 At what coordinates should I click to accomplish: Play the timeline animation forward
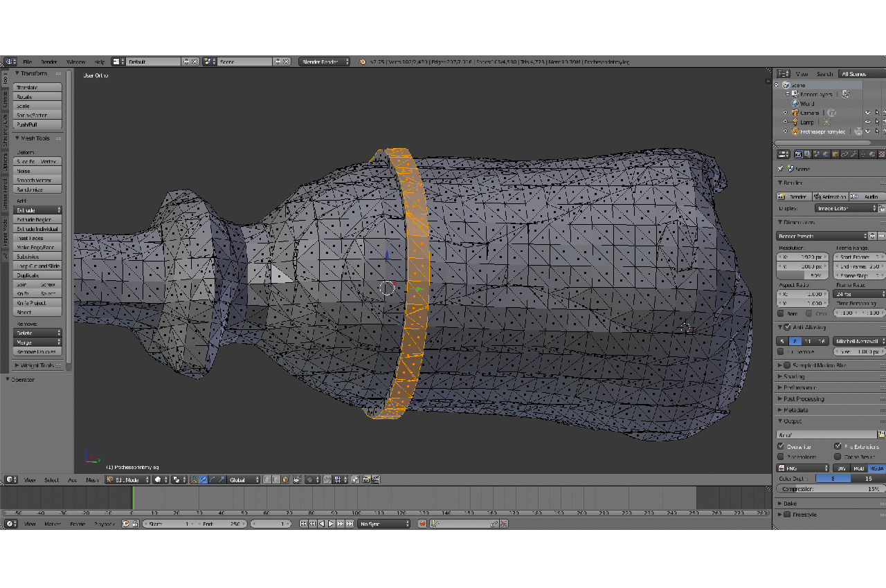coord(331,524)
